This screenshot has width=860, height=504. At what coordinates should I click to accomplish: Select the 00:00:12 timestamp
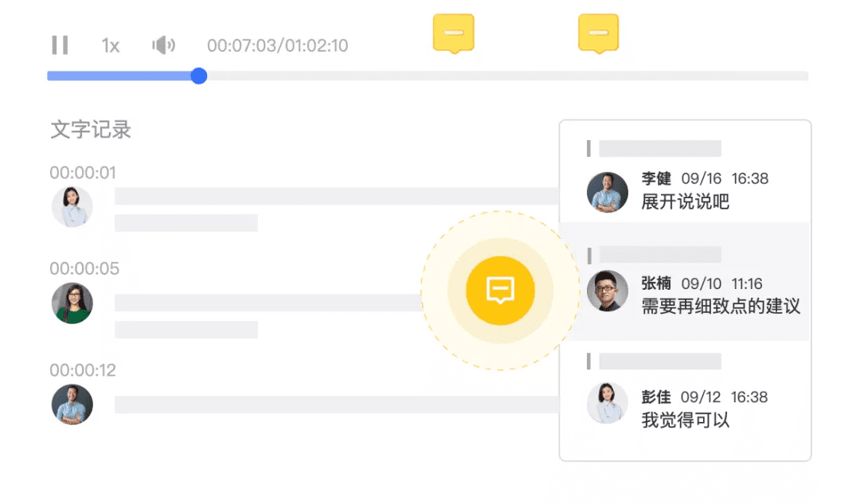[83, 370]
